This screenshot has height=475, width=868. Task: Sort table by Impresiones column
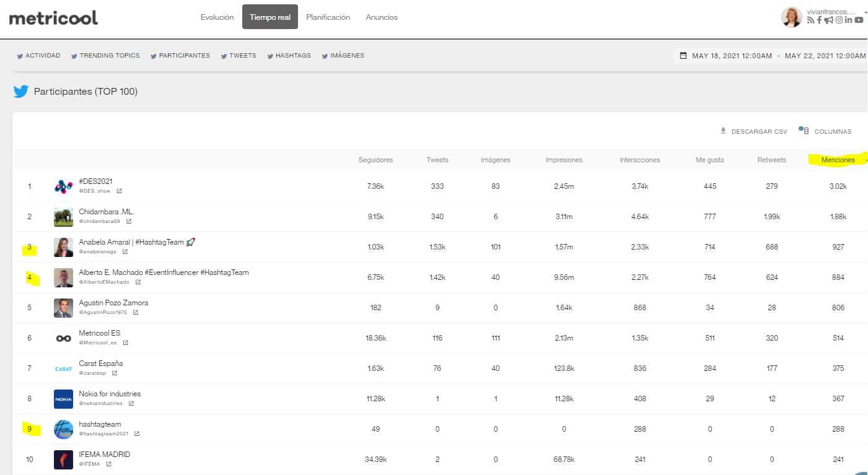pyautogui.click(x=564, y=160)
